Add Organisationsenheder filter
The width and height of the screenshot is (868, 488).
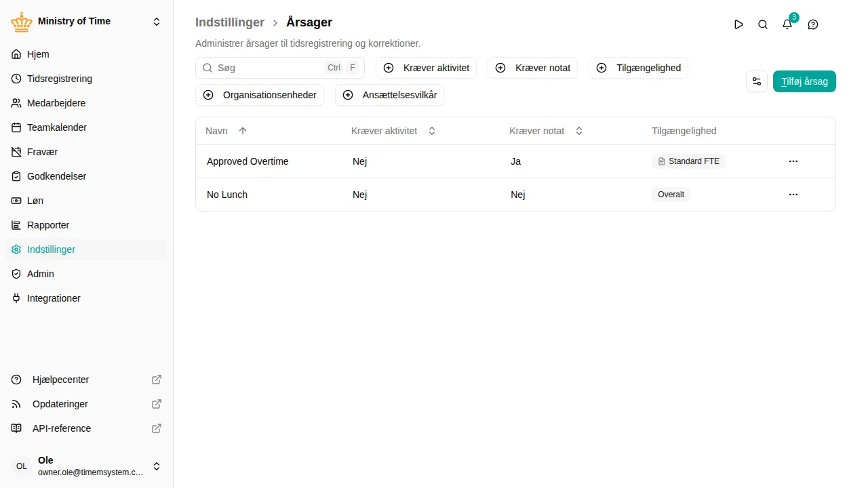point(260,95)
